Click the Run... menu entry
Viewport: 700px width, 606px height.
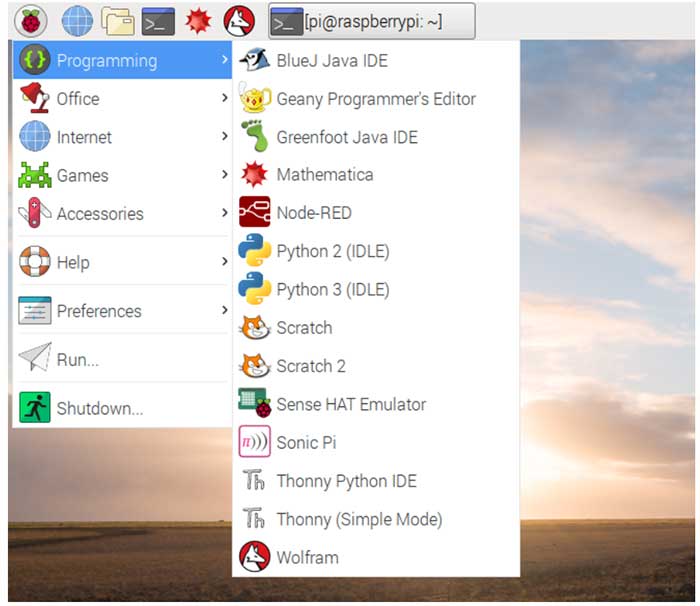coord(77,359)
